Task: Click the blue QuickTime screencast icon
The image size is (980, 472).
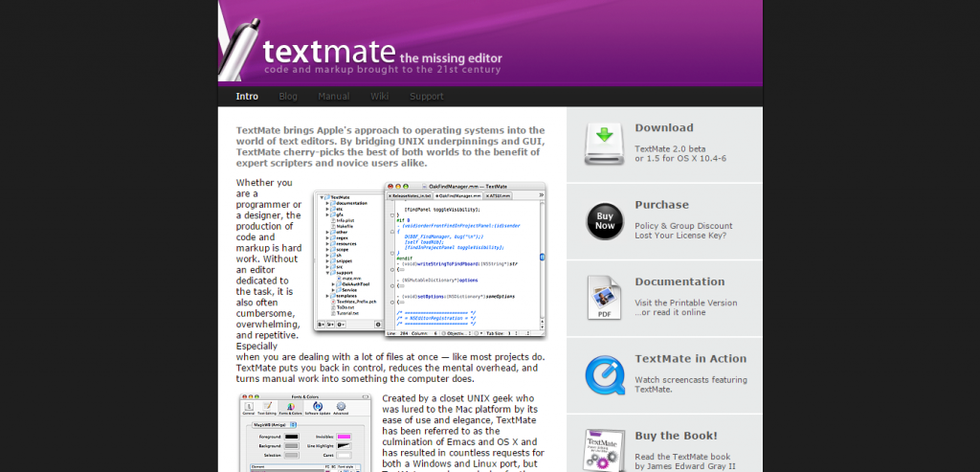Action: pyautogui.click(x=605, y=375)
